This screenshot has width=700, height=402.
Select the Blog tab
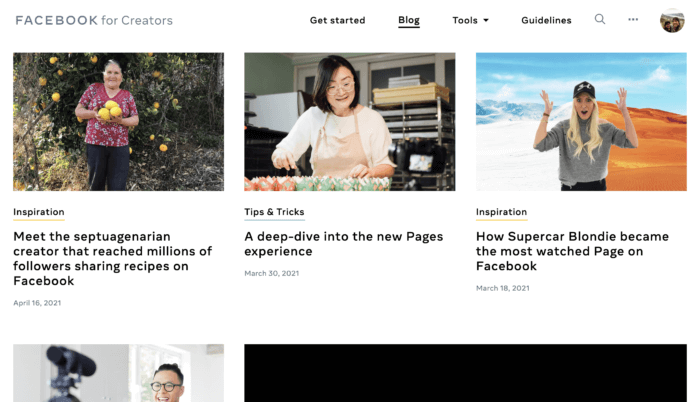pos(408,20)
